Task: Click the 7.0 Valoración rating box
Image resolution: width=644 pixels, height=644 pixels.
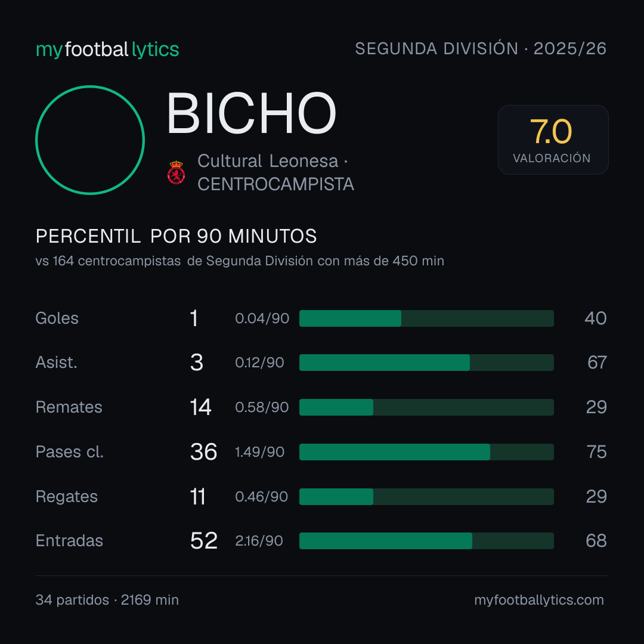Action: click(553, 140)
